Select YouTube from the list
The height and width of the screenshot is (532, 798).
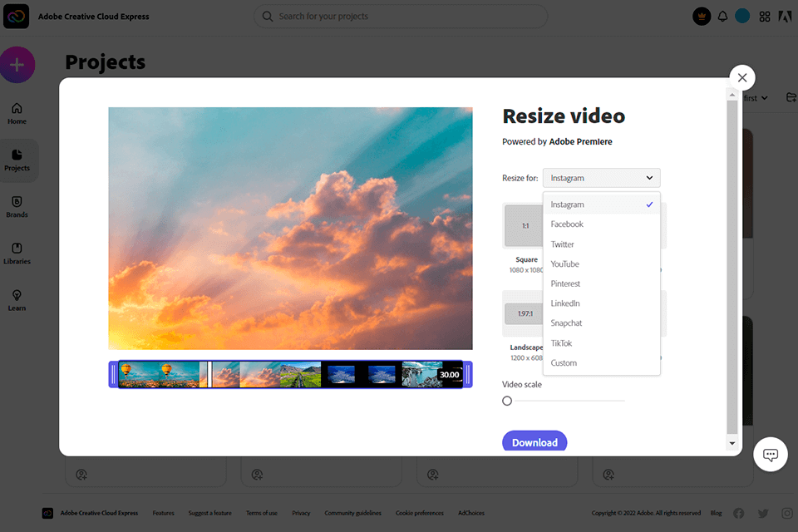(x=602, y=264)
